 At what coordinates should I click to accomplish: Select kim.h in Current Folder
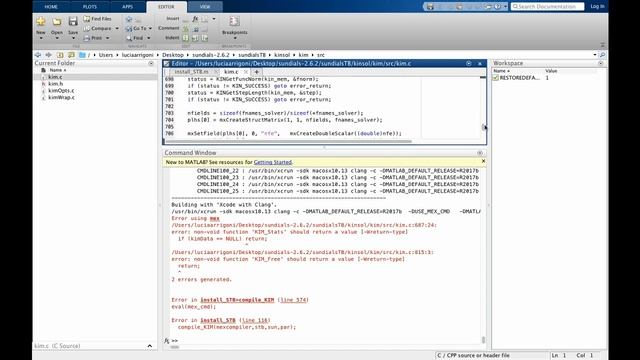click(x=56, y=84)
